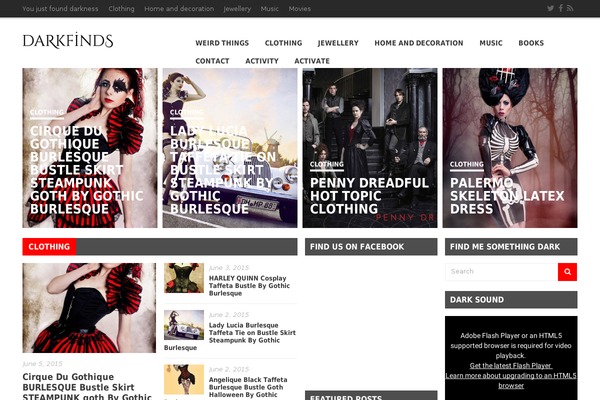Click the FIND ME SOMETHING DARK header
The image size is (600, 400).
[x=511, y=247]
